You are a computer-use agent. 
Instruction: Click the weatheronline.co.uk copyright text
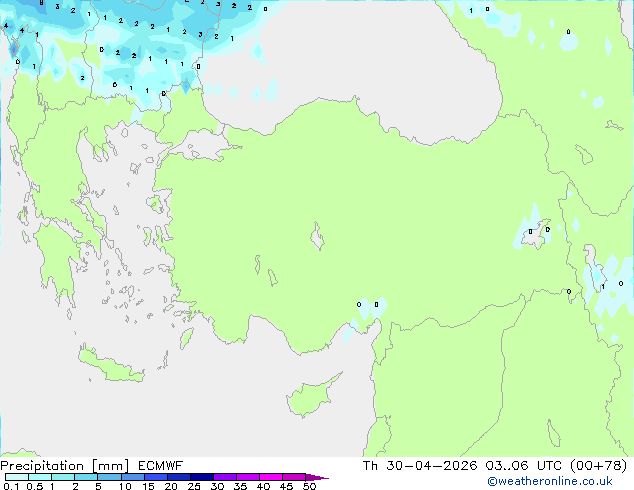tap(550, 481)
